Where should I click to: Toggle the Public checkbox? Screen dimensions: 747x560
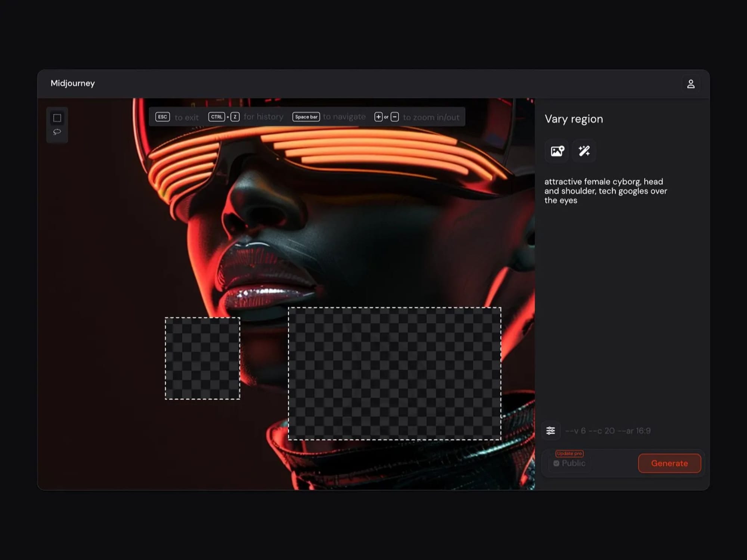pyautogui.click(x=557, y=463)
